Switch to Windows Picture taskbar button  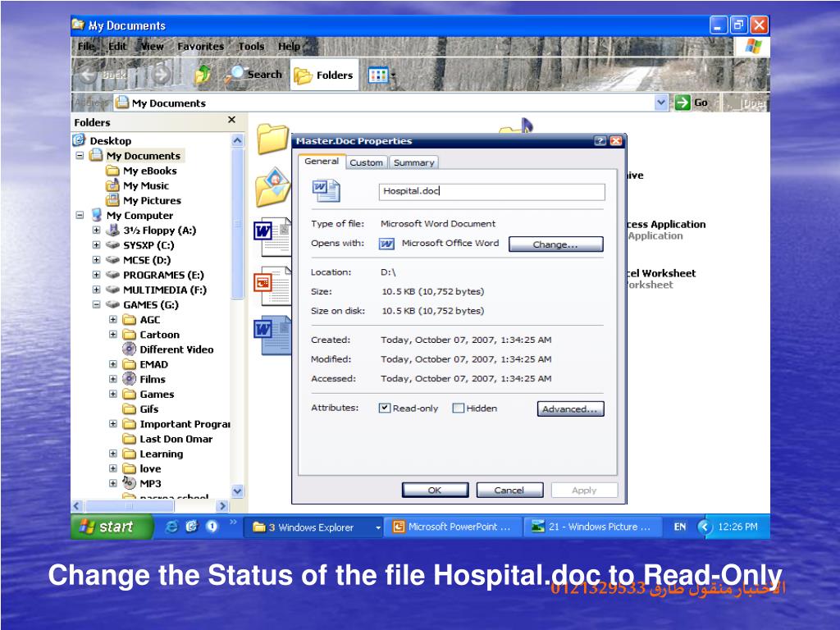[592, 527]
